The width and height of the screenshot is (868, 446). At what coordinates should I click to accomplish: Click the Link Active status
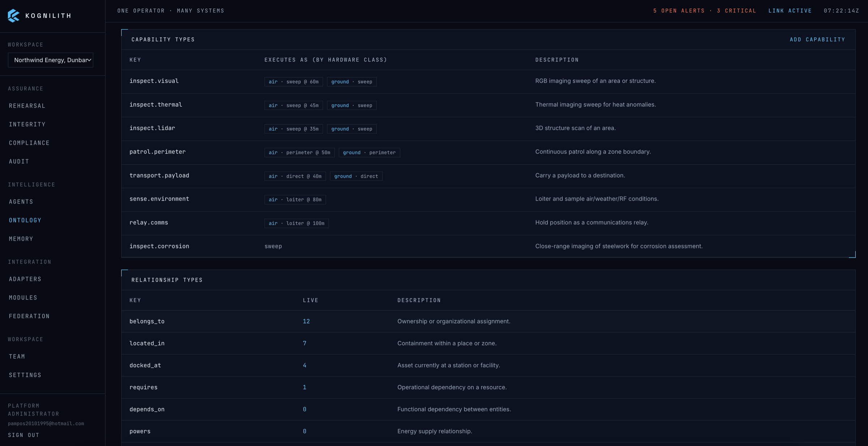pos(790,11)
